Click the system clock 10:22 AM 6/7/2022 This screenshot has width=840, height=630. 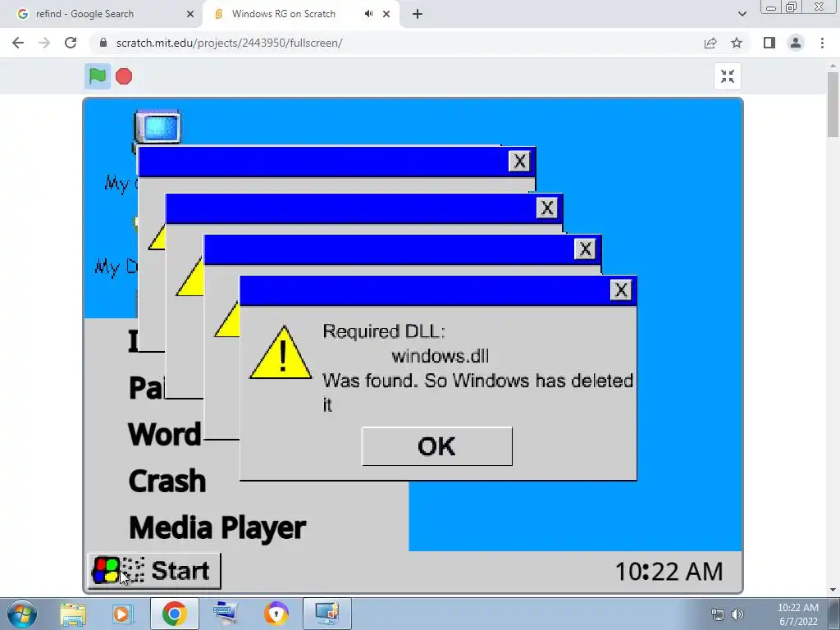tap(797, 614)
